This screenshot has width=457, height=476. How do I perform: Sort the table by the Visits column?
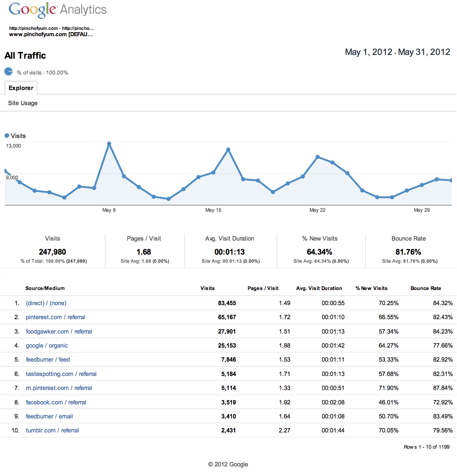point(207,288)
